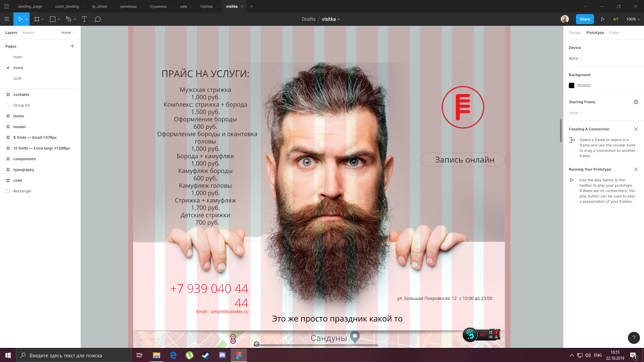Select the Frame tool
The width and height of the screenshot is (644, 362).
coord(37,19)
